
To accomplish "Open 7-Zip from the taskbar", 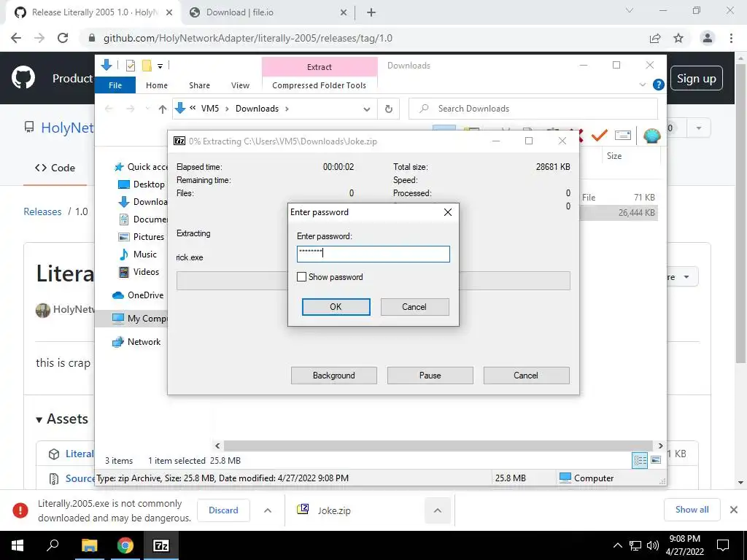I will pos(160,545).
